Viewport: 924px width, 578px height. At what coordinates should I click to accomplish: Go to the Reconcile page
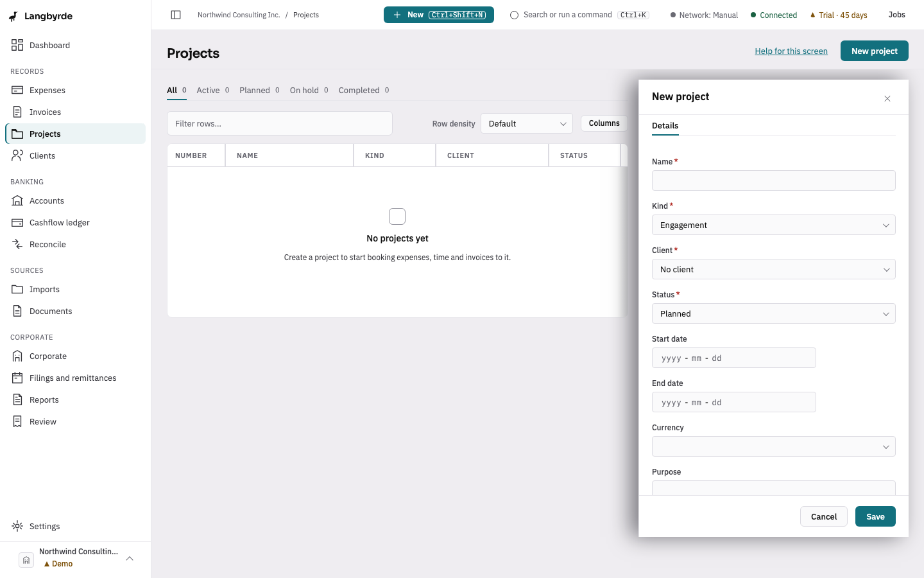(75, 244)
